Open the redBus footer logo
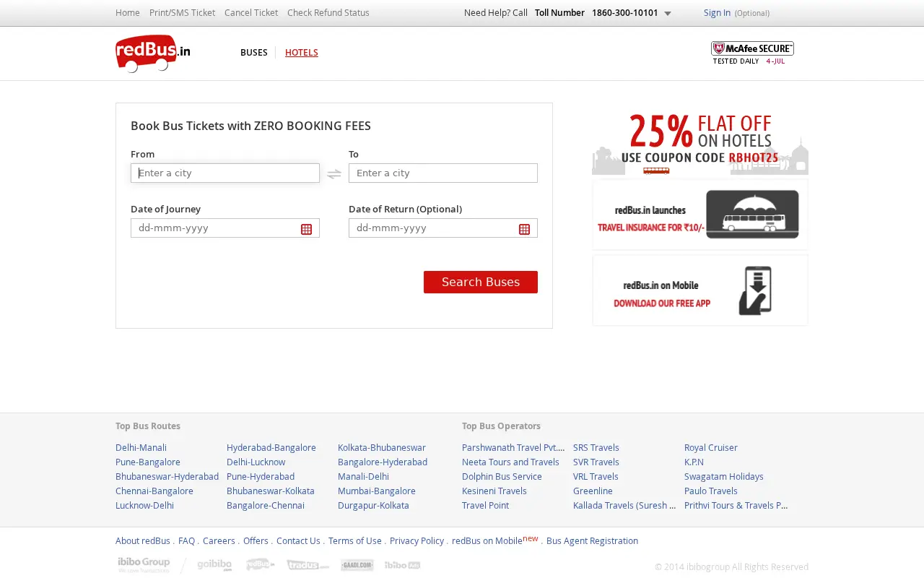The image size is (924, 578). [x=260, y=564]
